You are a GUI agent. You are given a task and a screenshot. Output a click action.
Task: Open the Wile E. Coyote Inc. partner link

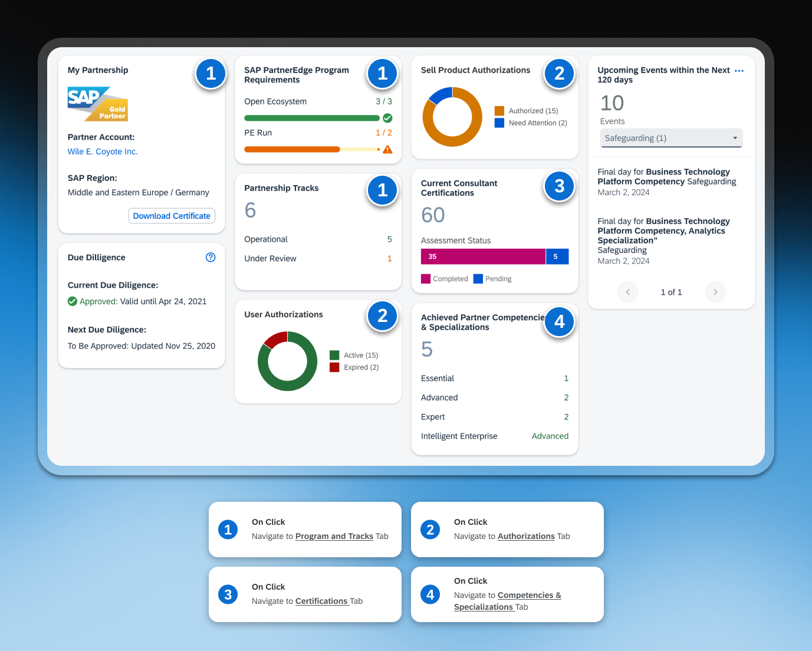(103, 152)
